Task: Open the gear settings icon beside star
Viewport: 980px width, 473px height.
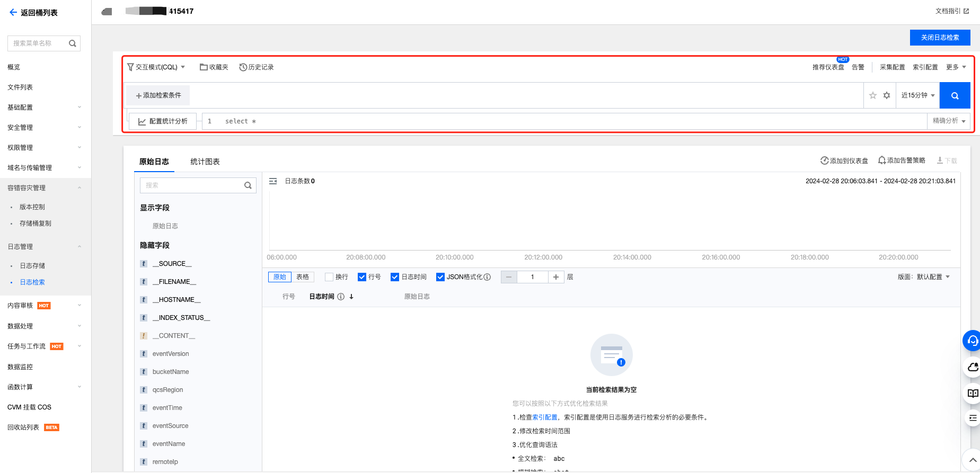Action: click(887, 96)
